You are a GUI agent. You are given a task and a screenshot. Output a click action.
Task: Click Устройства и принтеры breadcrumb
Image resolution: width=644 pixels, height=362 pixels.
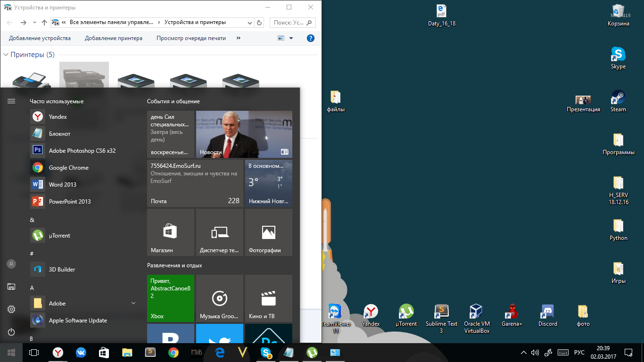point(195,22)
